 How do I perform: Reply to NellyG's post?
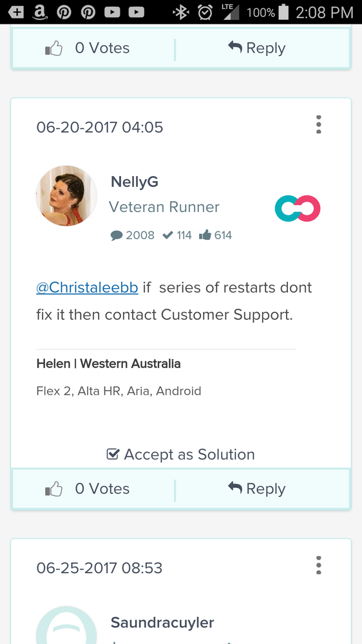pyautogui.click(x=256, y=489)
